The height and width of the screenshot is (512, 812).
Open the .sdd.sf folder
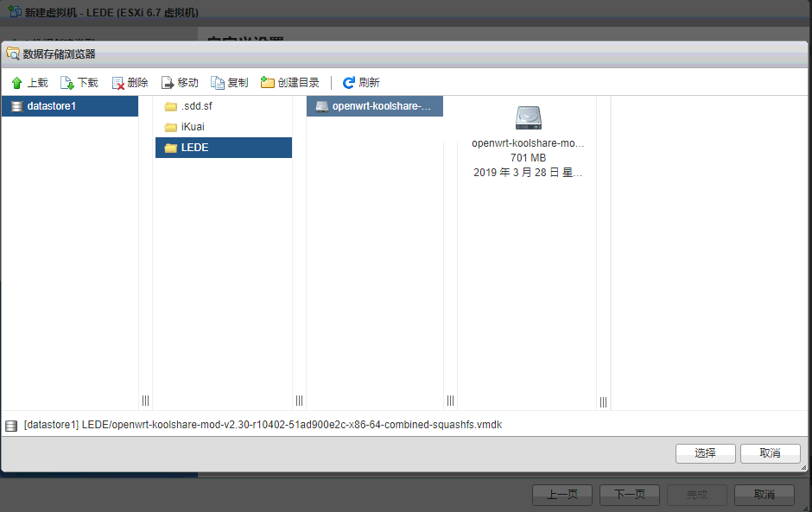(195, 106)
